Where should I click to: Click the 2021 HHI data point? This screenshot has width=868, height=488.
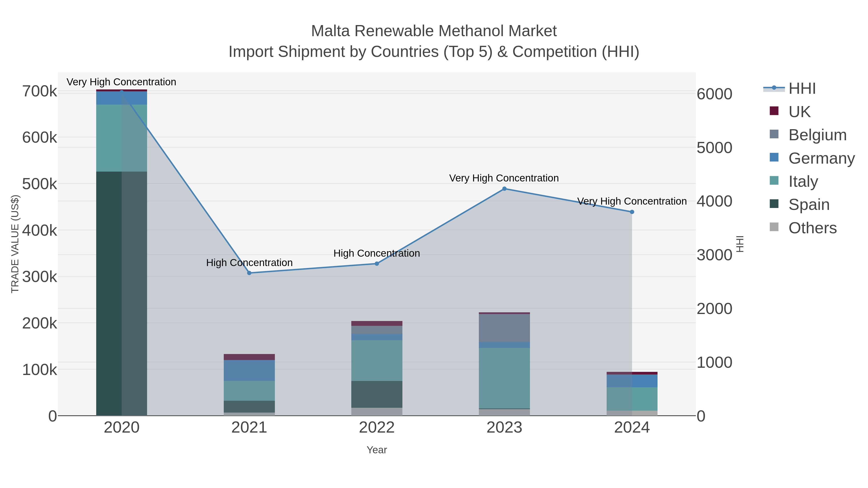249,273
